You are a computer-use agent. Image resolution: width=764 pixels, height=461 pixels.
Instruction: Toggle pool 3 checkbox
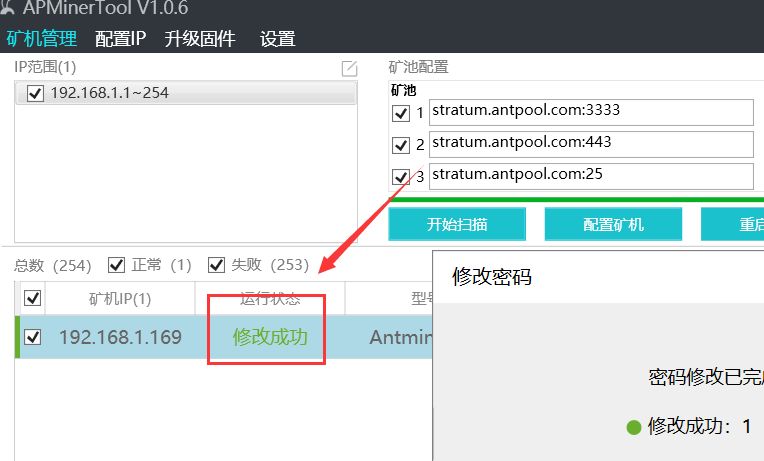click(x=401, y=176)
